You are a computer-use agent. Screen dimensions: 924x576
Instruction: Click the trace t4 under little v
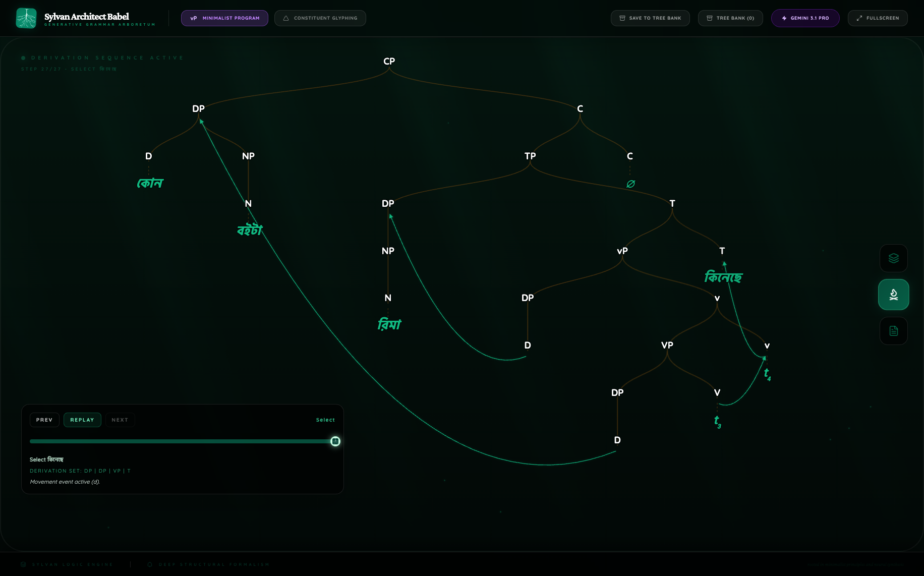pyautogui.click(x=767, y=374)
